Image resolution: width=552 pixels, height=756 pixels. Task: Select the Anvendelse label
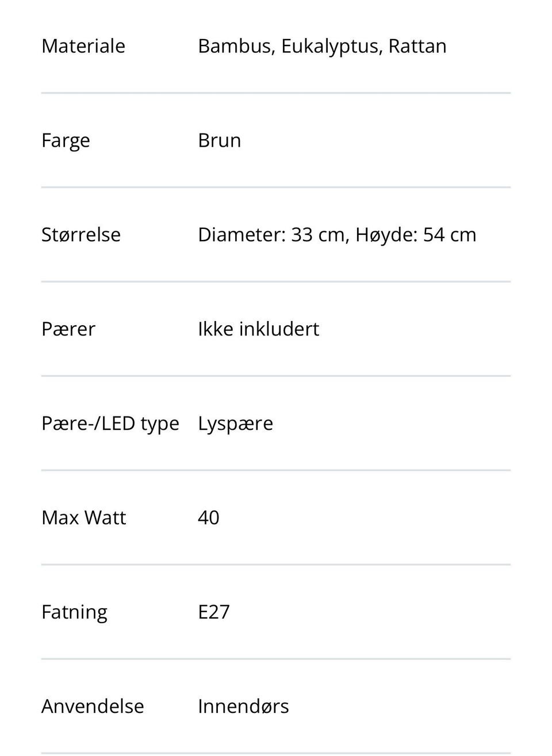point(93,707)
